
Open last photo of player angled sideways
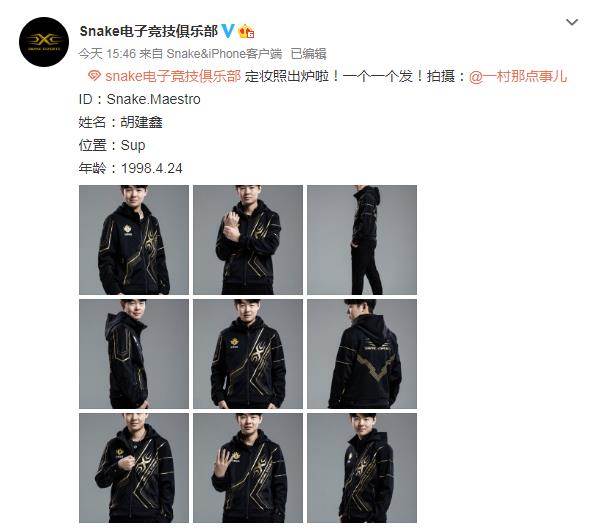(362, 468)
